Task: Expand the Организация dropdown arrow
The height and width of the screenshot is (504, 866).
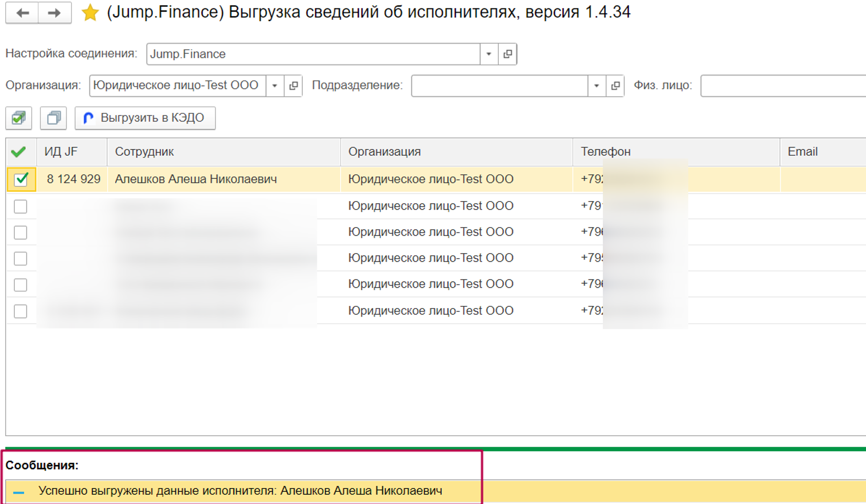Action: click(x=275, y=86)
